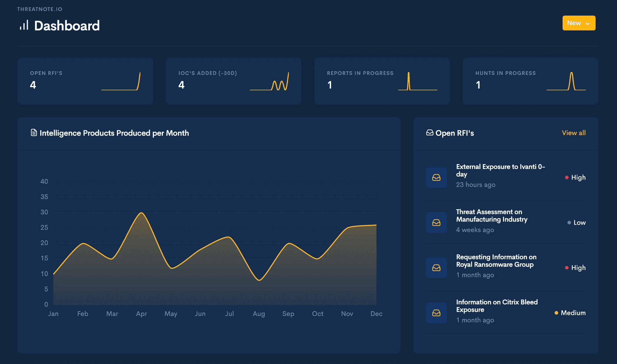Screen dimensions: 617x364
Task: Click the Low priority label
Action: pyautogui.click(x=579, y=223)
